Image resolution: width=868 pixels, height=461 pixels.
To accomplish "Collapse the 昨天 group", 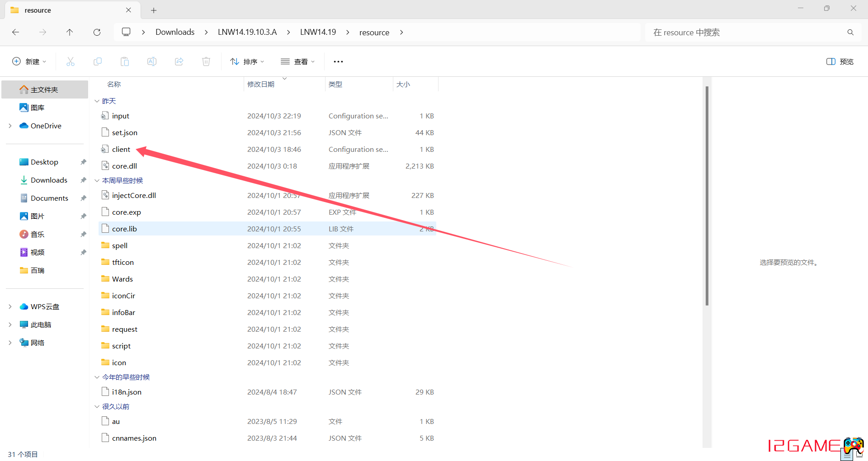I will (97, 101).
